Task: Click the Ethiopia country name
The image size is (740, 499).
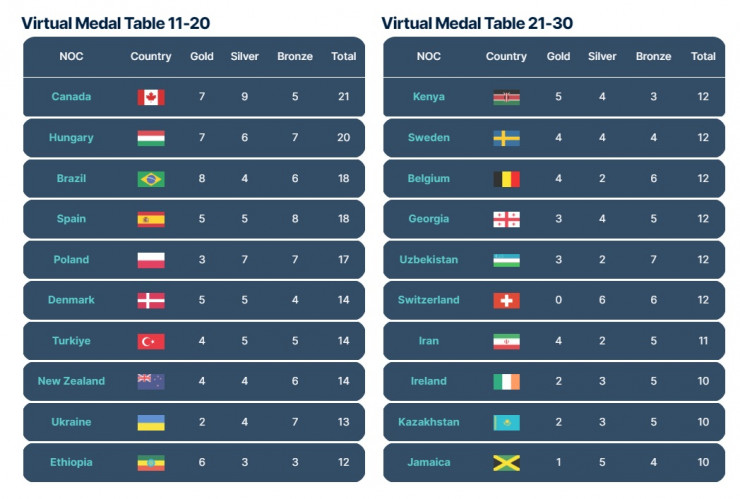Action: [71, 462]
